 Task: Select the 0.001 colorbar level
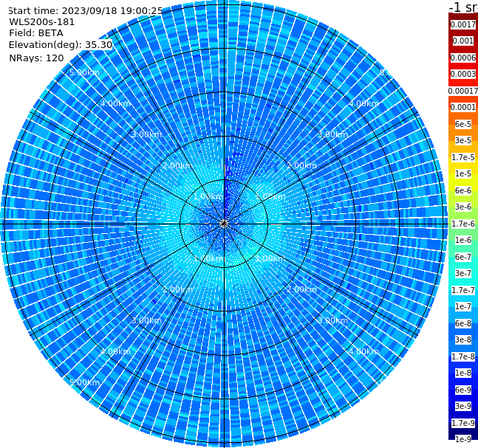pyautogui.click(x=463, y=41)
